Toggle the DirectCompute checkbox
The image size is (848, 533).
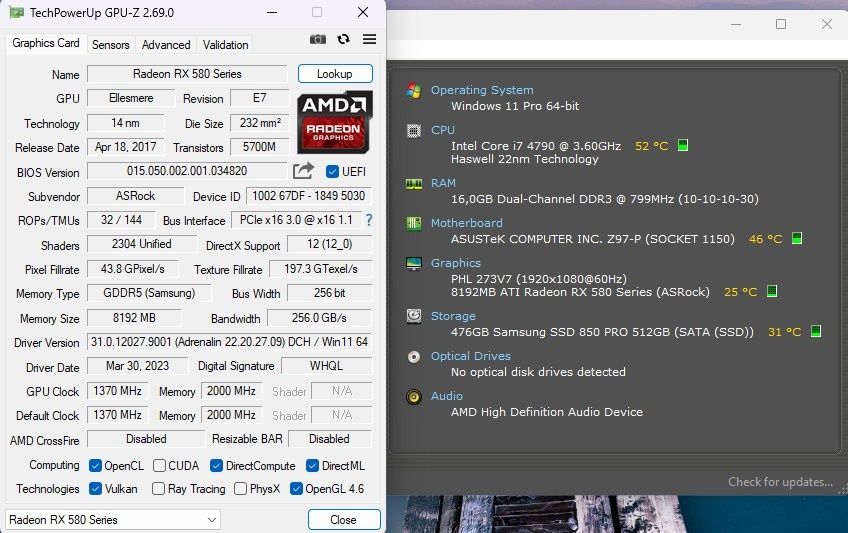216,465
